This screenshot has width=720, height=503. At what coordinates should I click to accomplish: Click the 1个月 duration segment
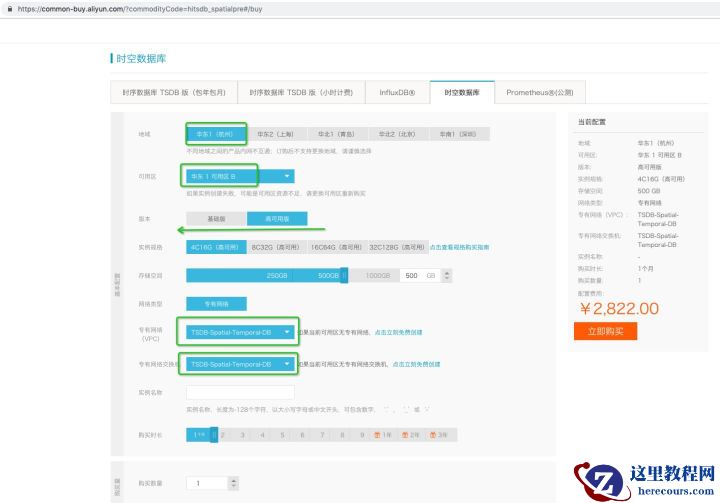pyautogui.click(x=198, y=435)
